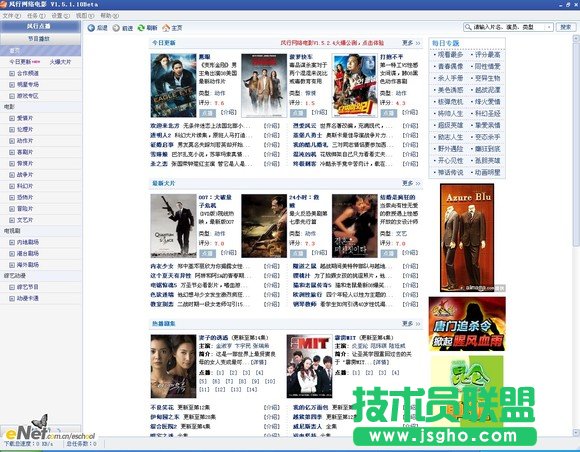The height and width of the screenshot is (452, 580).
Task: Click box icon beside 科幻片
Action: click(12, 186)
